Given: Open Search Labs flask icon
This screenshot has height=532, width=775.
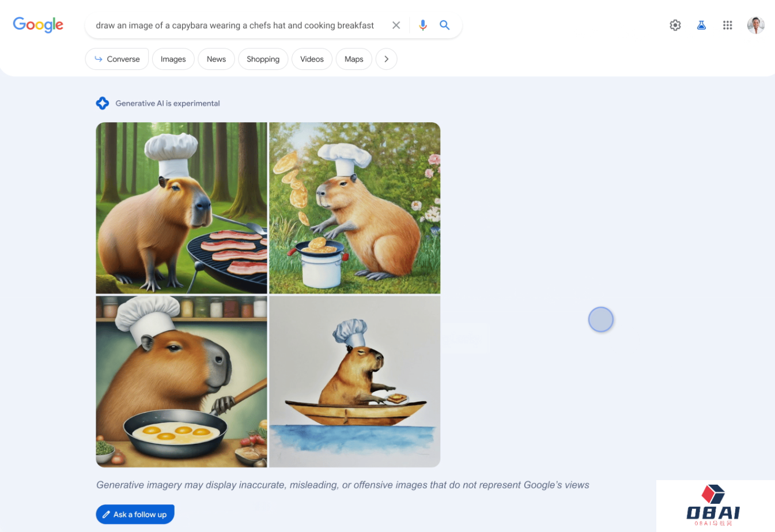Looking at the screenshot, I should pyautogui.click(x=701, y=25).
